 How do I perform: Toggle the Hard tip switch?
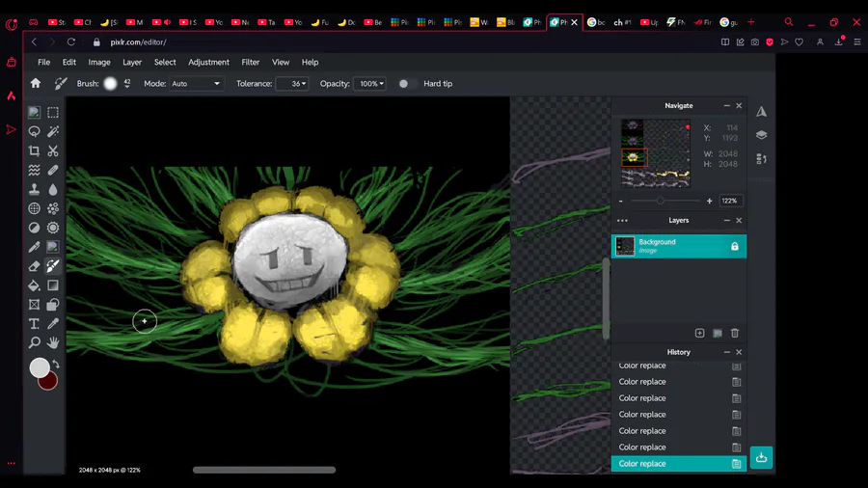pyautogui.click(x=406, y=84)
